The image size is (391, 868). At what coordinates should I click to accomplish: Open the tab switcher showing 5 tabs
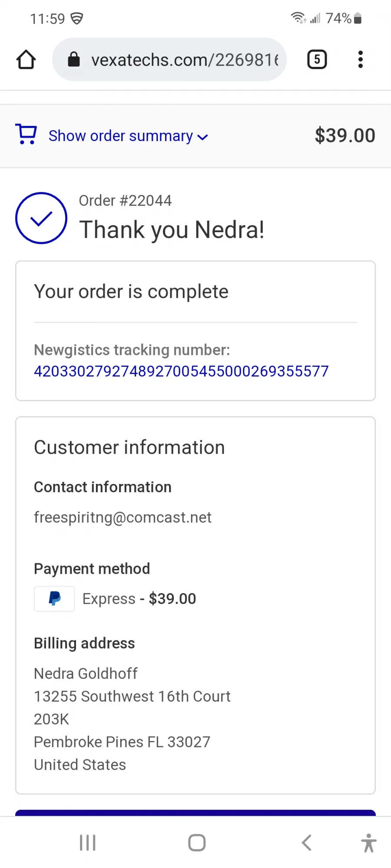317,59
